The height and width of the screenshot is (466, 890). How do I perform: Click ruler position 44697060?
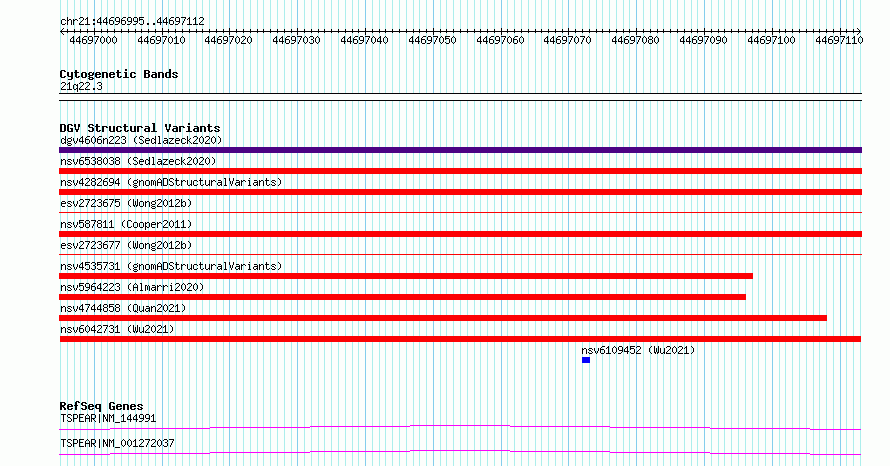tap(501, 40)
